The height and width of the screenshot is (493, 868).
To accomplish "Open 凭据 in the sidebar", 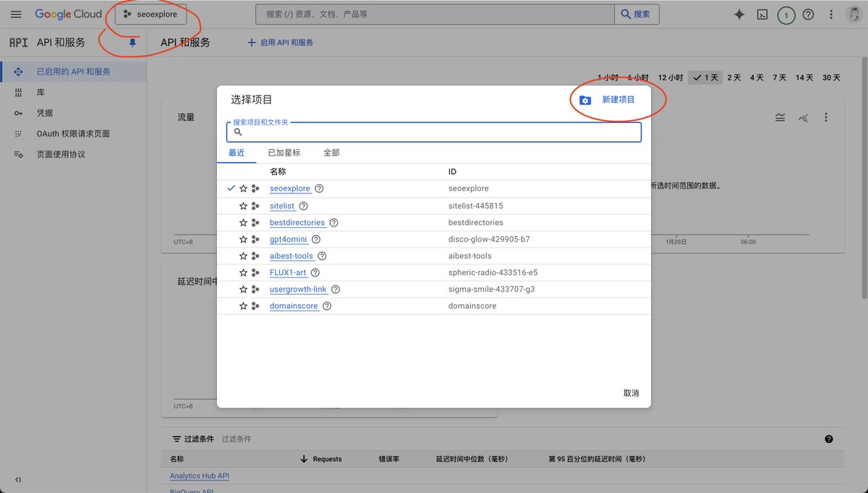I will tap(73, 113).
